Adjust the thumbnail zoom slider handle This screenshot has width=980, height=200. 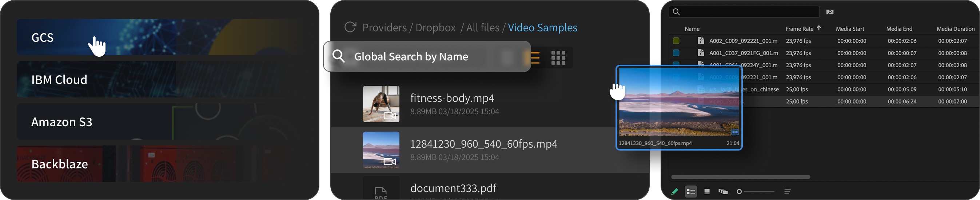tap(739, 192)
